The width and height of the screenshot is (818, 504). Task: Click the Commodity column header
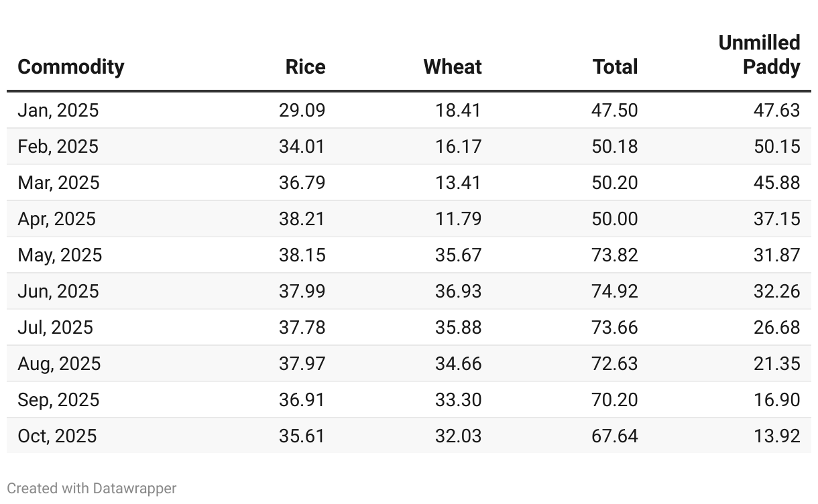pyautogui.click(x=71, y=67)
